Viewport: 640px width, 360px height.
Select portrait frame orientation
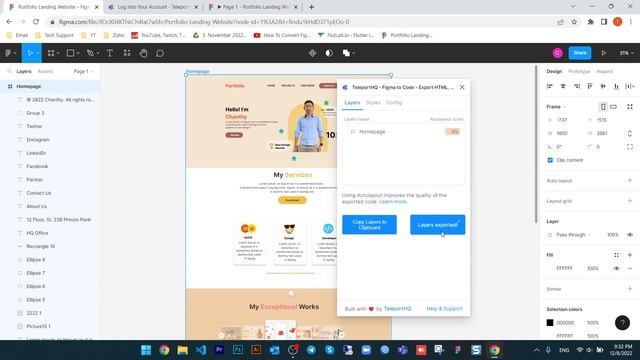(603, 107)
